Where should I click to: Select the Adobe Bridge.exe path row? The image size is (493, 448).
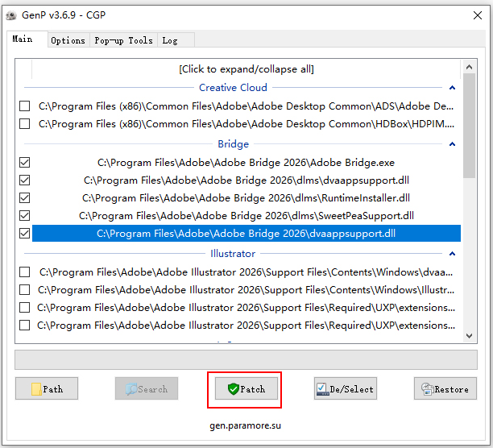tap(246, 163)
